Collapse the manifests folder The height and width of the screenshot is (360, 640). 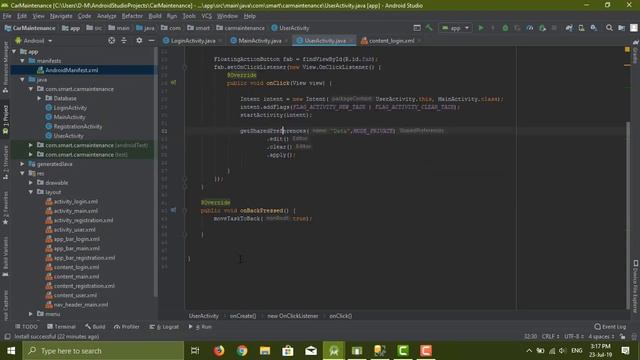tap(22, 61)
